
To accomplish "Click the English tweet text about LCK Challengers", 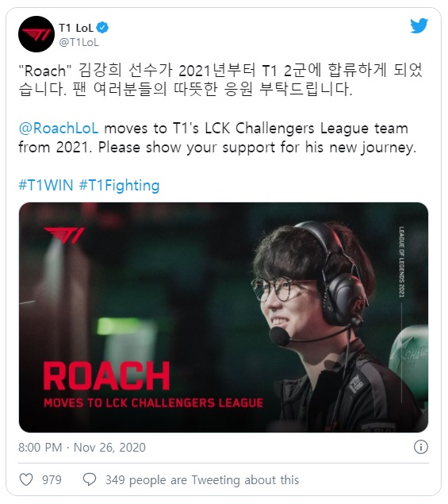I will [217, 138].
